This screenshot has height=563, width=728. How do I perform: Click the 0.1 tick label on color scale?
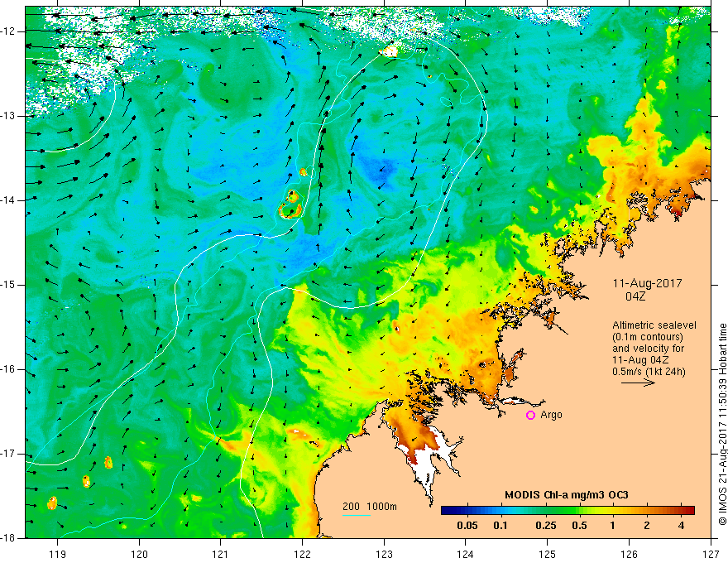pos(500,526)
